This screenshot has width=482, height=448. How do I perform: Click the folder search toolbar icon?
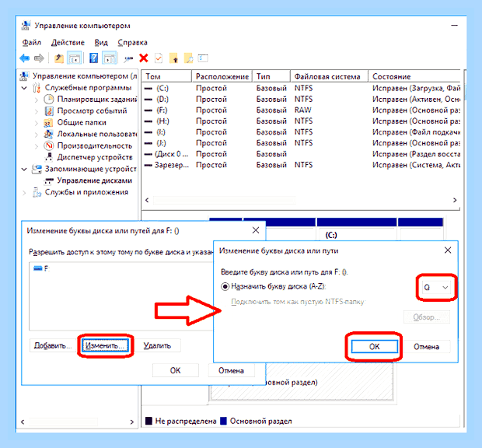point(188,58)
